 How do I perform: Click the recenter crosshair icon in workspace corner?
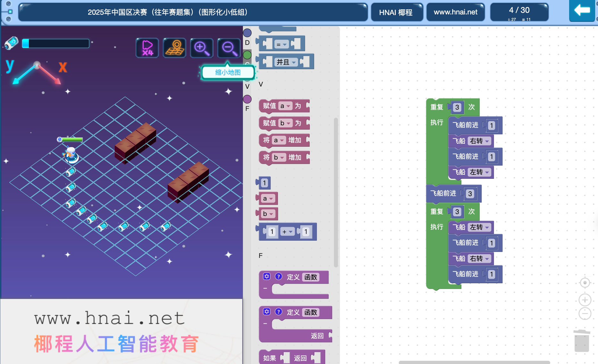(585, 283)
